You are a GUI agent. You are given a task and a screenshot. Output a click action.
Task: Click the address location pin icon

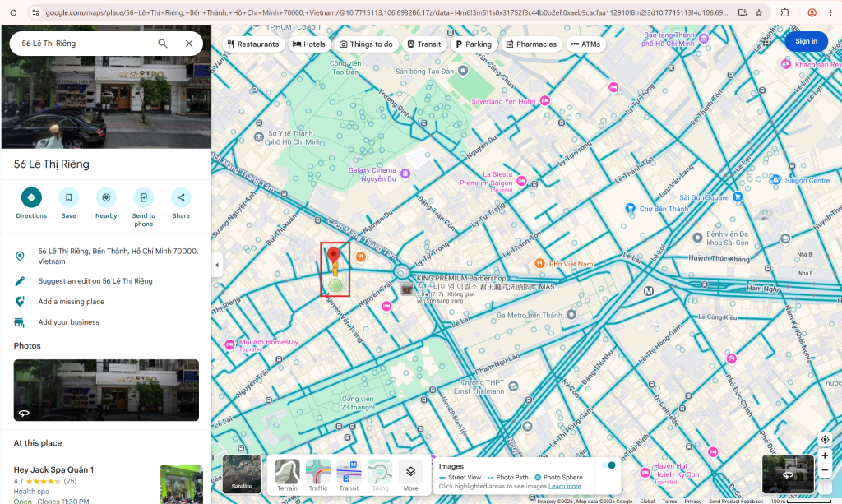20,256
